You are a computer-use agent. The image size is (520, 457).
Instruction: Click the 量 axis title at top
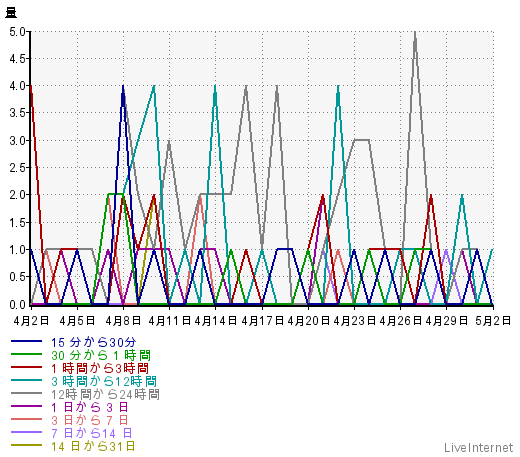pyautogui.click(x=11, y=13)
